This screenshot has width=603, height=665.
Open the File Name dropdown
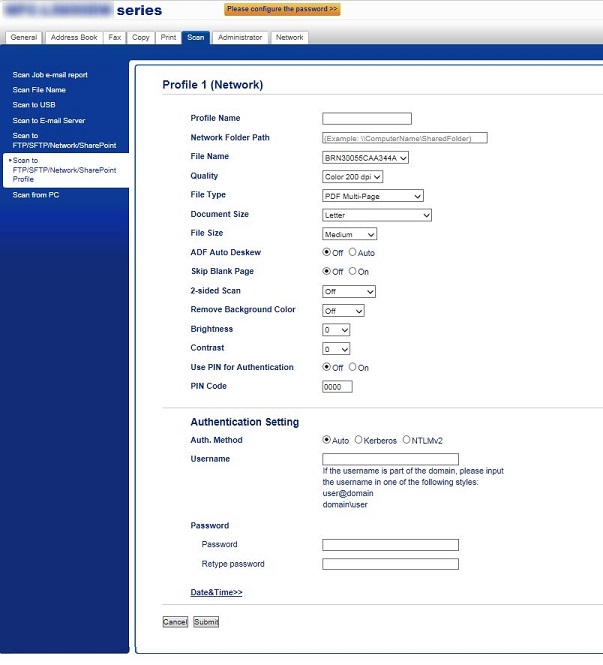[x=366, y=158]
